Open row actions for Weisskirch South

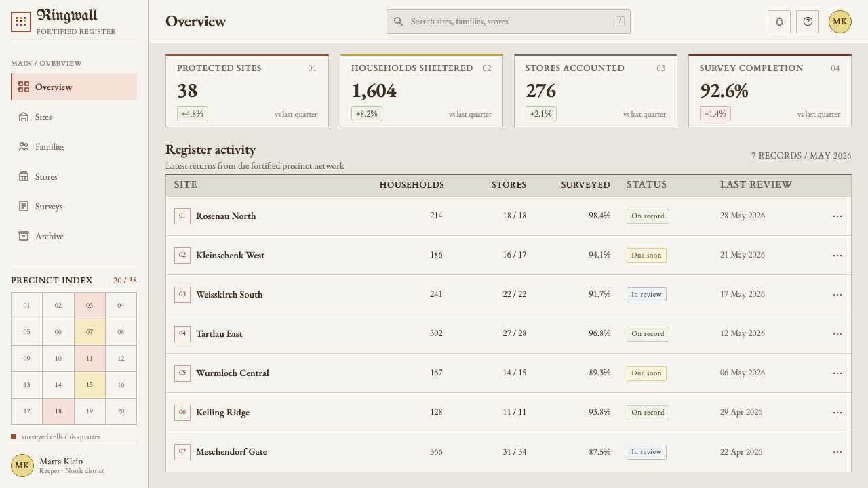[x=837, y=295]
